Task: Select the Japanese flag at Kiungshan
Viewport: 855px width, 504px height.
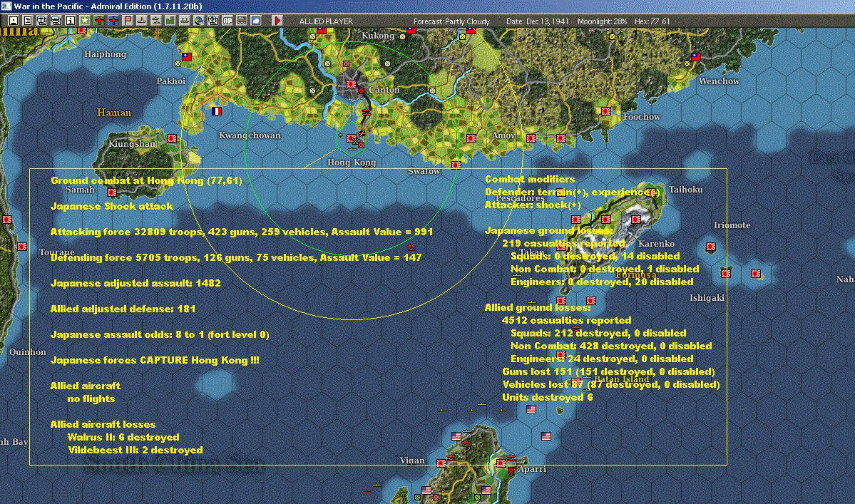Action: (172, 138)
